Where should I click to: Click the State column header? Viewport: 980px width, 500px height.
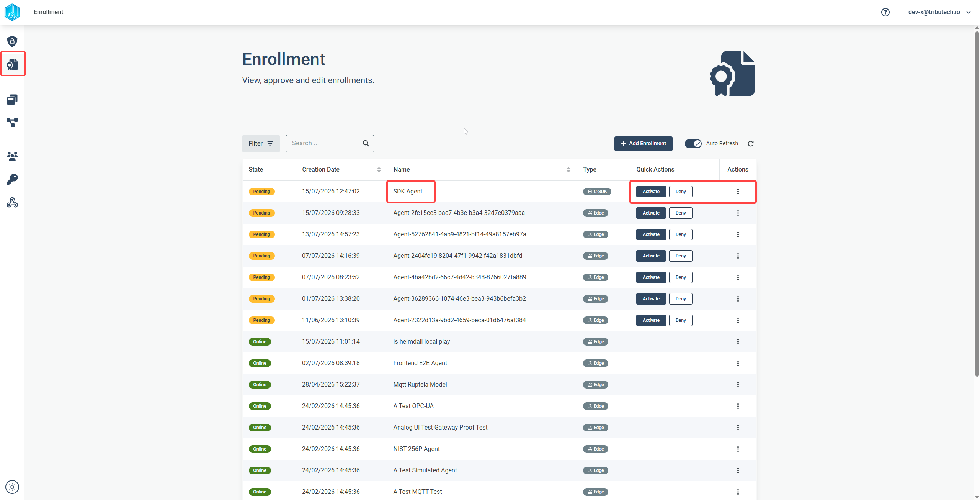256,170
